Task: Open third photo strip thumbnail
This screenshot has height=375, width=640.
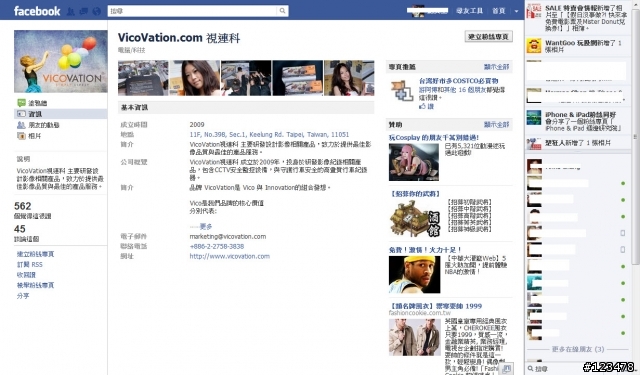Action: click(x=246, y=78)
